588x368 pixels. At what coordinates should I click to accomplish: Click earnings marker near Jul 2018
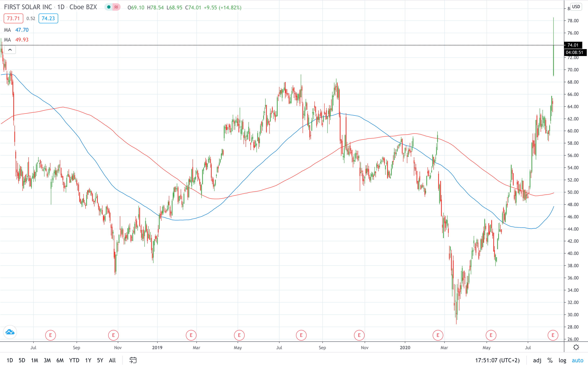point(51,335)
